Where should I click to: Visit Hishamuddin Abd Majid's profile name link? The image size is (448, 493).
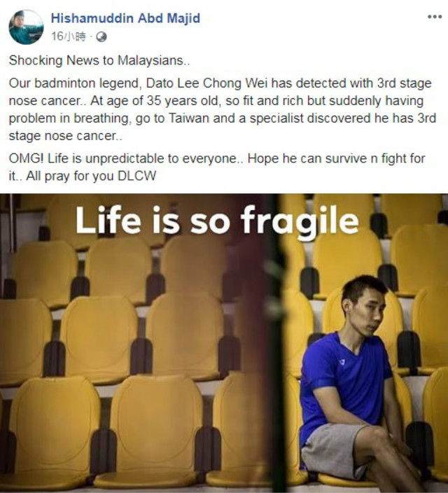[125, 18]
